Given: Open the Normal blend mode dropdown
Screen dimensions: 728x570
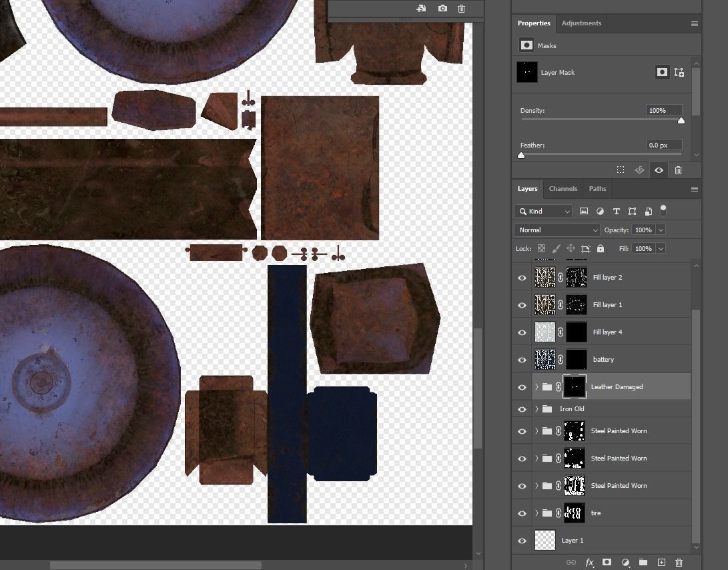Looking at the screenshot, I should 557,230.
